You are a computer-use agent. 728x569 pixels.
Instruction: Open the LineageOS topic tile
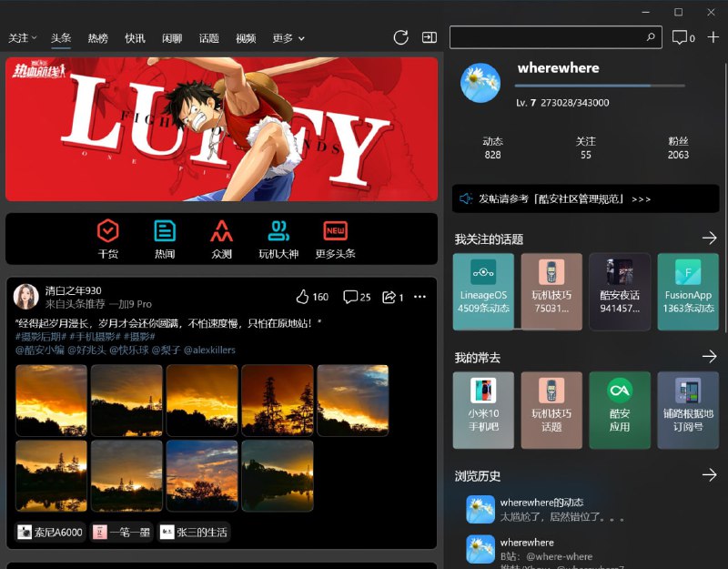(x=483, y=291)
